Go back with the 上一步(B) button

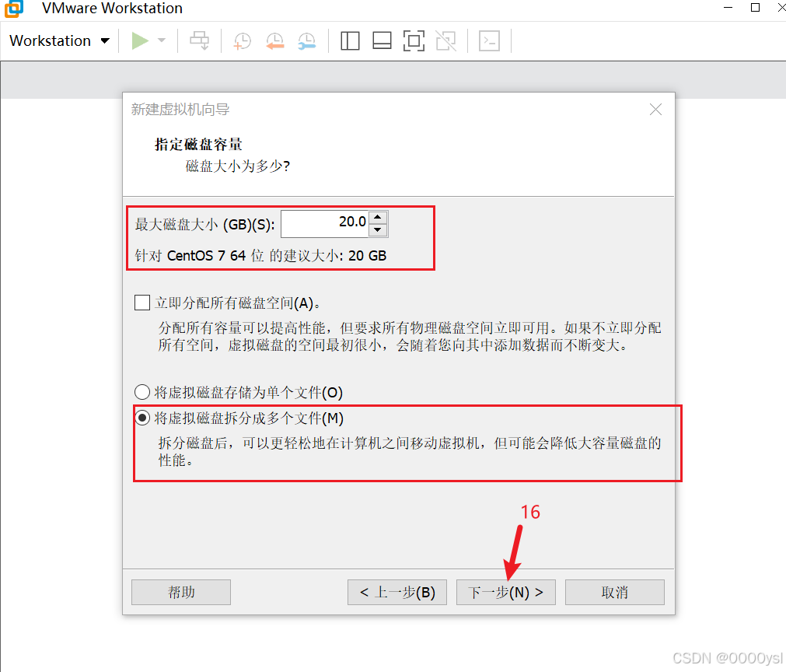397,592
